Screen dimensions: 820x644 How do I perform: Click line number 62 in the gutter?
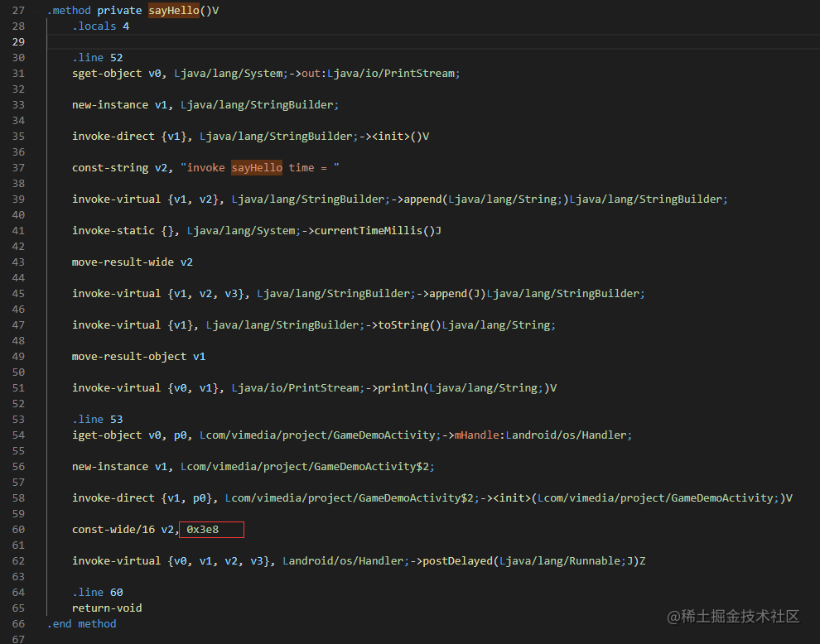pyautogui.click(x=18, y=561)
